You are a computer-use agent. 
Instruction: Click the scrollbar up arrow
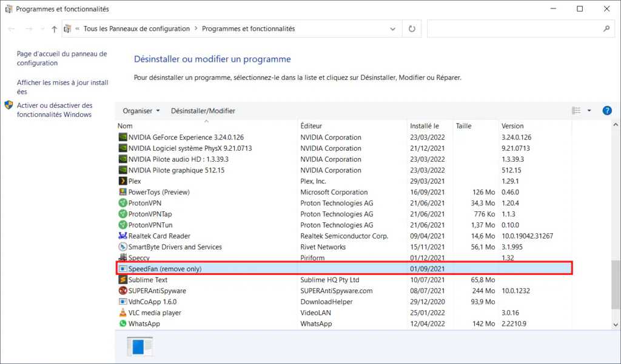[616, 125]
